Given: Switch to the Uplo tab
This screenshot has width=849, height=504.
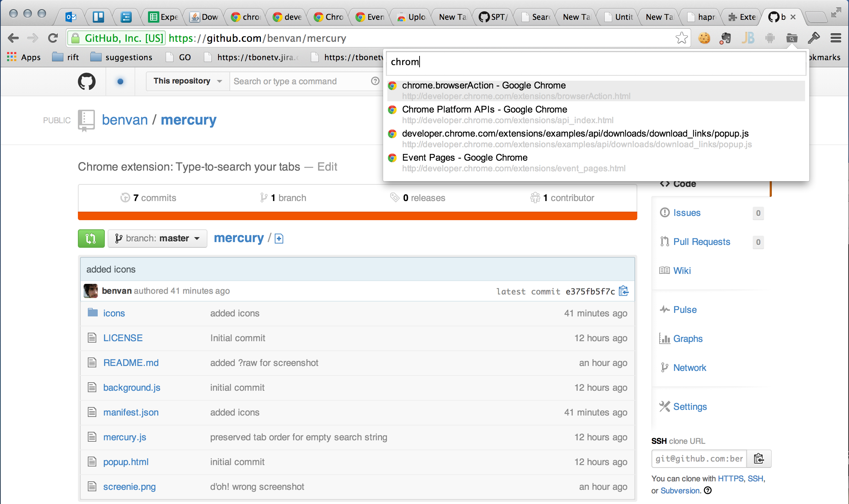Looking at the screenshot, I should tap(411, 17).
